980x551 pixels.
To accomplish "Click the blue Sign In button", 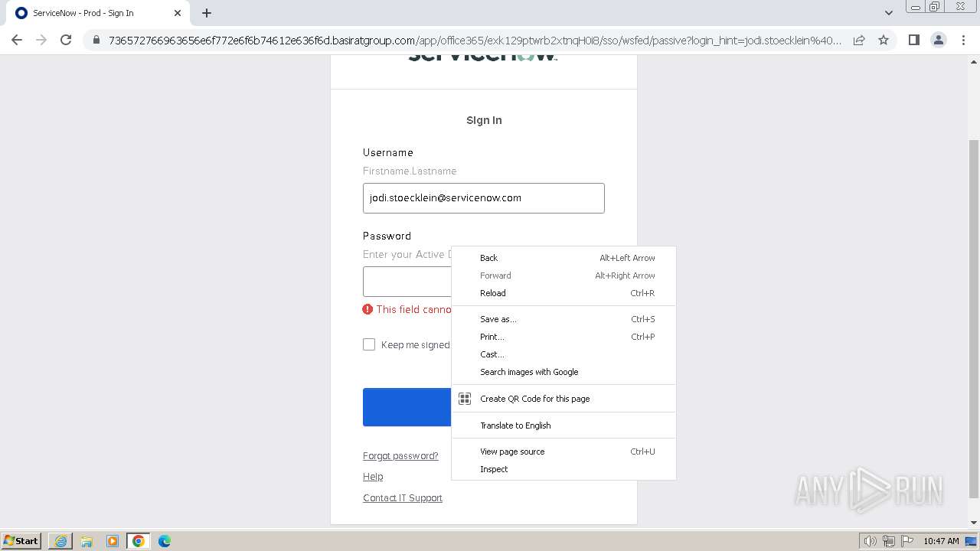I will tap(407, 407).
